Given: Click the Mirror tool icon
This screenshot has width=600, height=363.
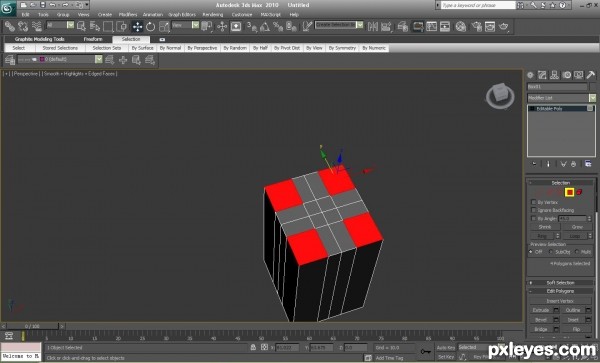Looking at the screenshot, I should click(x=372, y=26).
